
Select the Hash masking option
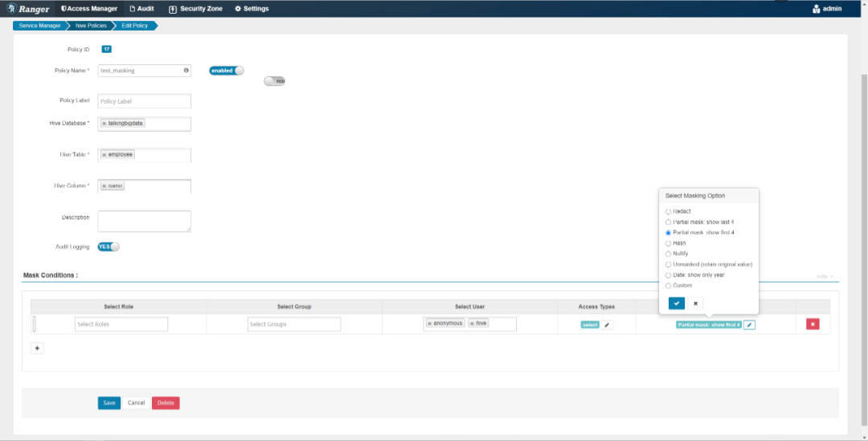[668, 243]
